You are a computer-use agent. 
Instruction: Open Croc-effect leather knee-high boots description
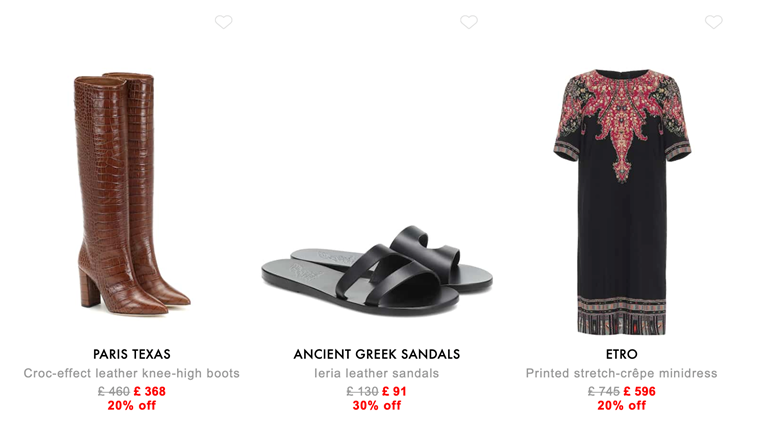[x=132, y=373]
